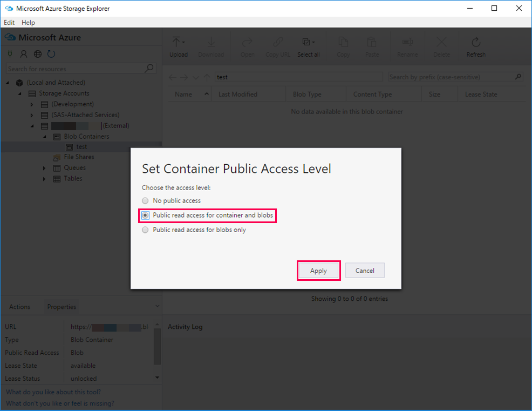Click the Select all toolbar icon
The image size is (532, 411).
click(306, 42)
